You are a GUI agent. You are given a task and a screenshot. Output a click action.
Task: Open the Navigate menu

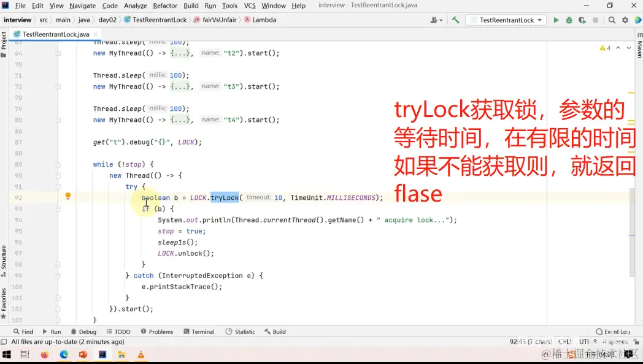click(82, 6)
